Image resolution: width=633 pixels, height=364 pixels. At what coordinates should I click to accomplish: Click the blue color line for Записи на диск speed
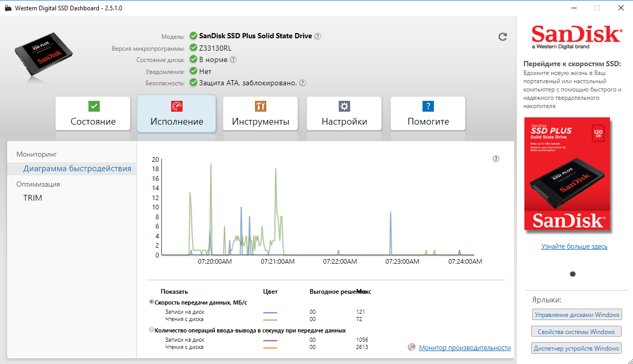pyautogui.click(x=270, y=313)
